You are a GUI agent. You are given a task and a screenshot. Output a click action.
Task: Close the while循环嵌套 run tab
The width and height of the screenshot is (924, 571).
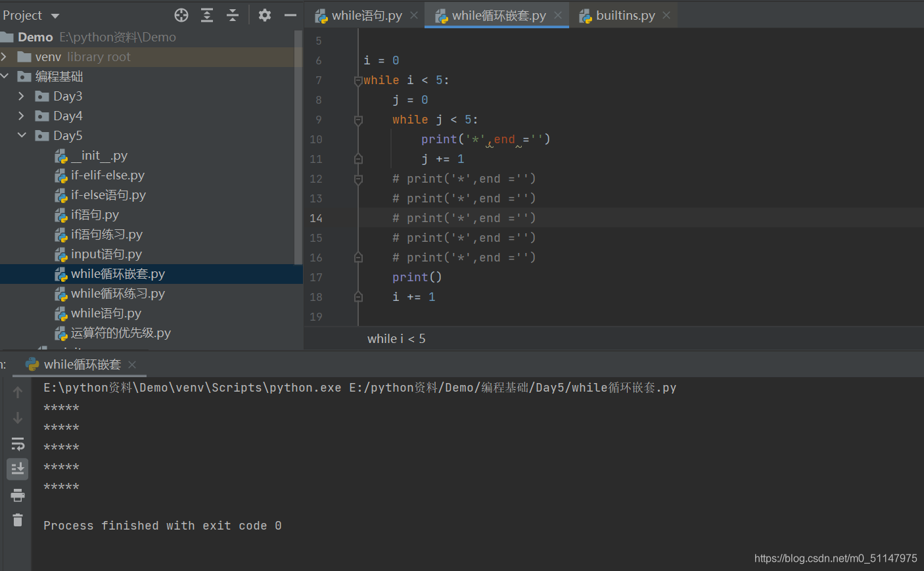pos(132,364)
